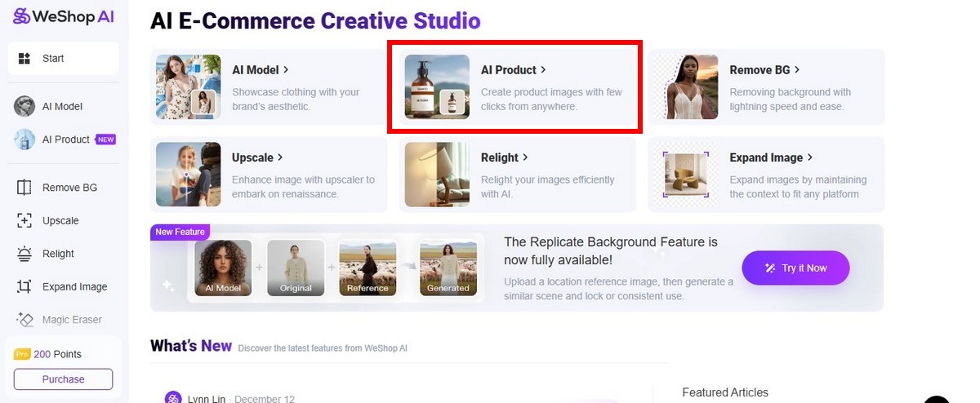Click the Generated banner sample image

[x=448, y=268]
